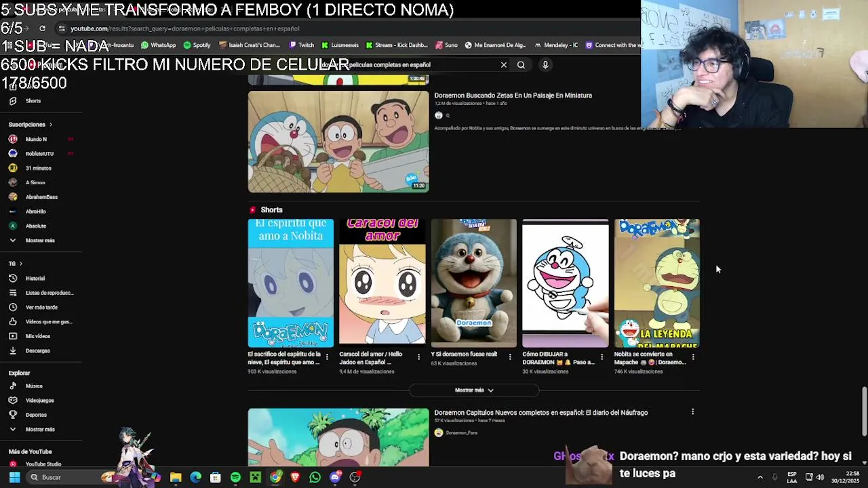Open Discord from the taskbar

pos(334,477)
